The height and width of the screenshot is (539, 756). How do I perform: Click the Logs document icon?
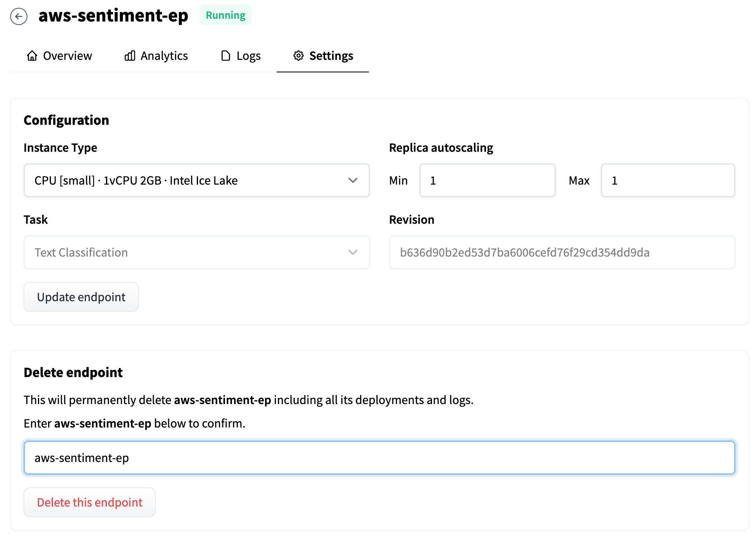(226, 56)
